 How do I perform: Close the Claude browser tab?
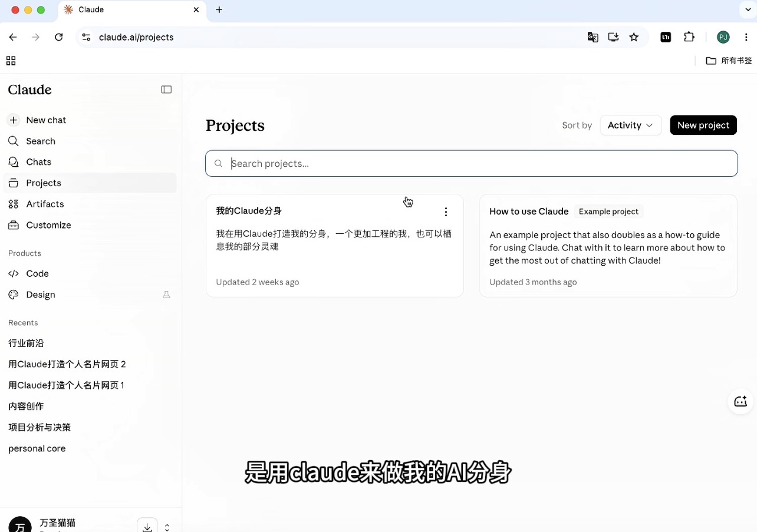point(196,10)
